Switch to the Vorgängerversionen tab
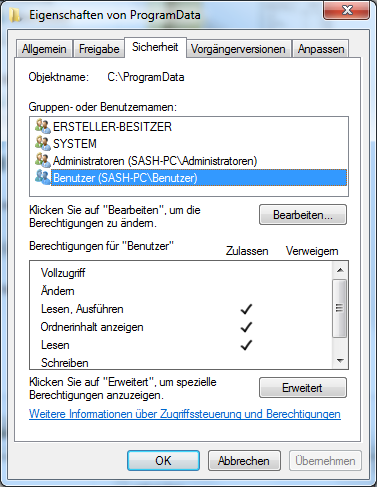377x487 pixels. point(238,49)
